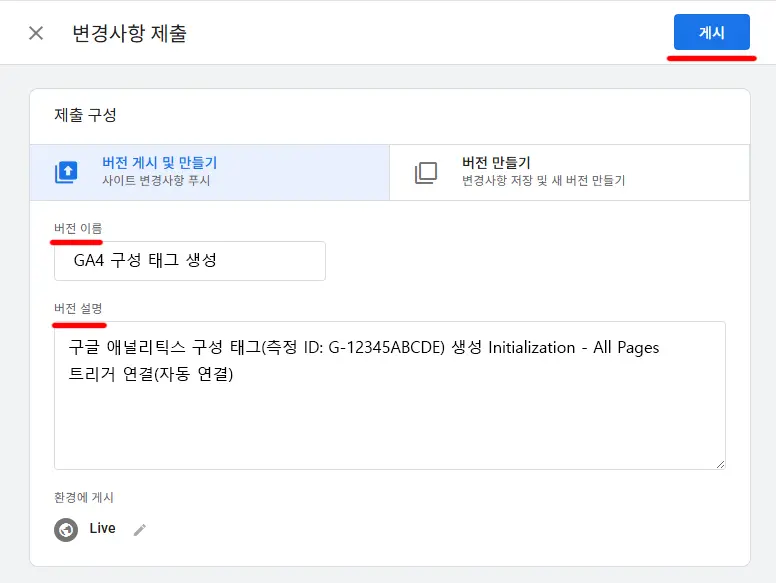Click the Live environment label
Image resolution: width=776 pixels, height=583 pixels.
102,528
